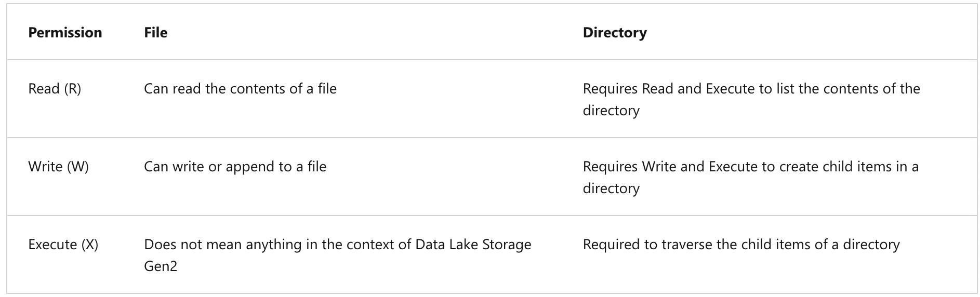This screenshot has width=980, height=297.
Task: Click the word "Gen2" in Execute row
Action: pos(160,266)
